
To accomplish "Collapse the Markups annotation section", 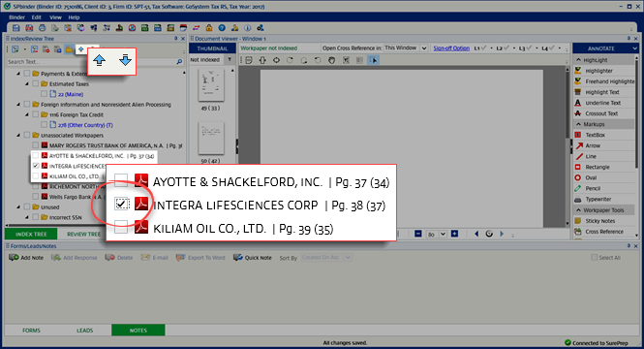I will tap(579, 124).
